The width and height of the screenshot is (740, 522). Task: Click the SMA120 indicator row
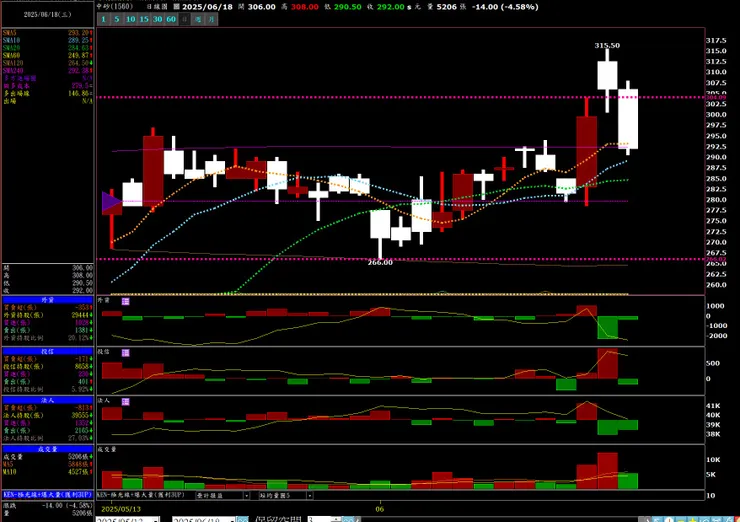48,63
